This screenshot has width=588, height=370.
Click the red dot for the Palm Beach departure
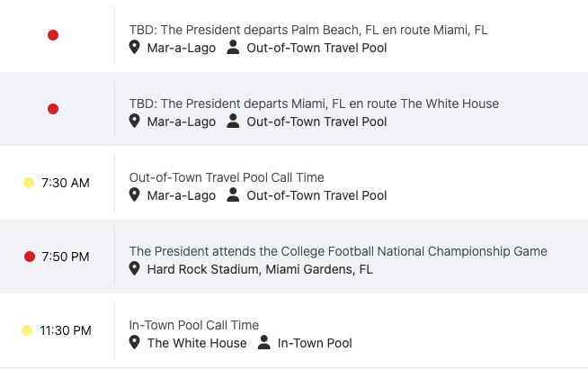(53, 35)
